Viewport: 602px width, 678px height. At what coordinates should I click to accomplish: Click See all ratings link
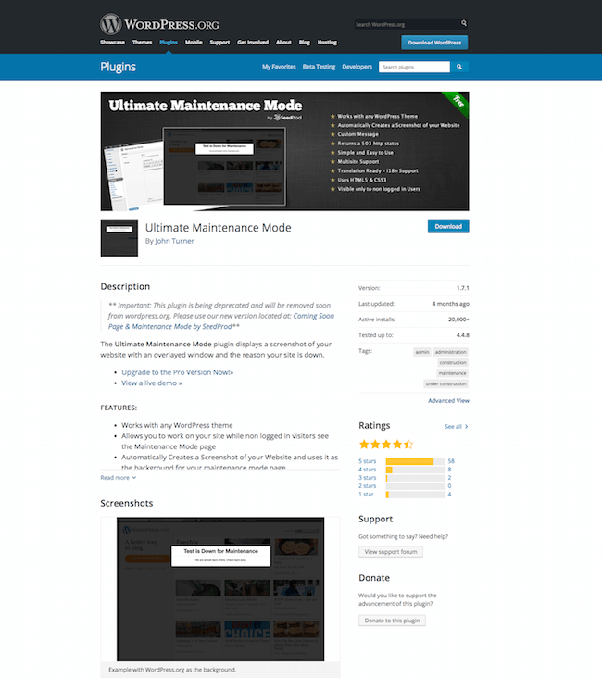coord(456,427)
